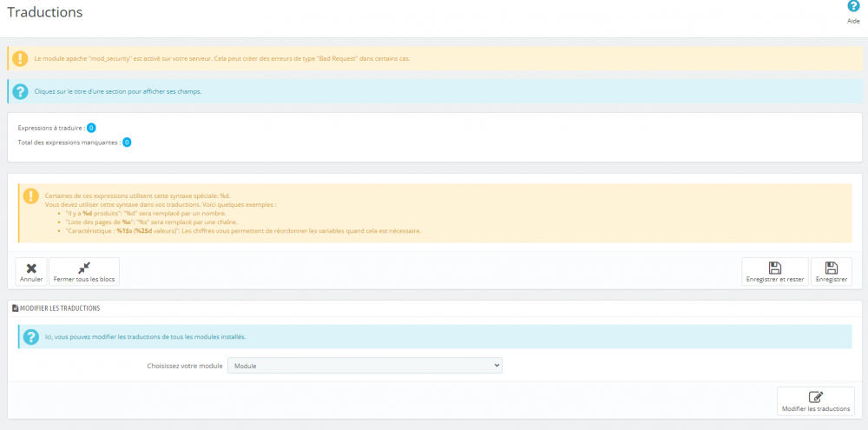Image resolution: width=868 pixels, height=430 pixels.
Task: Save with Enregistrer et rester button
Action: [775, 272]
